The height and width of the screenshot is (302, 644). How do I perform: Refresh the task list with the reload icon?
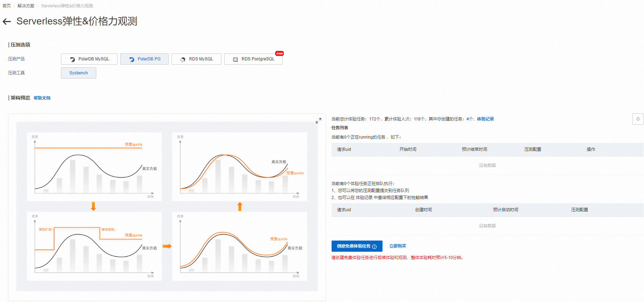pyautogui.click(x=638, y=119)
